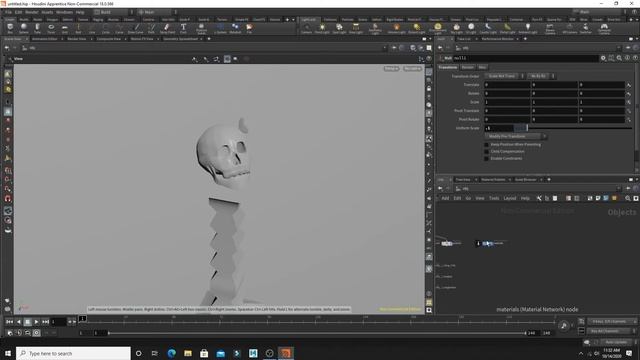
Task: Add a Gamepad Camera from shelf
Action: pyautogui.click(x=604, y=28)
